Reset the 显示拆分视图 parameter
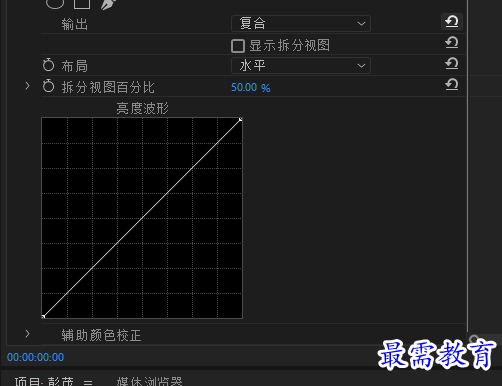 [452, 43]
